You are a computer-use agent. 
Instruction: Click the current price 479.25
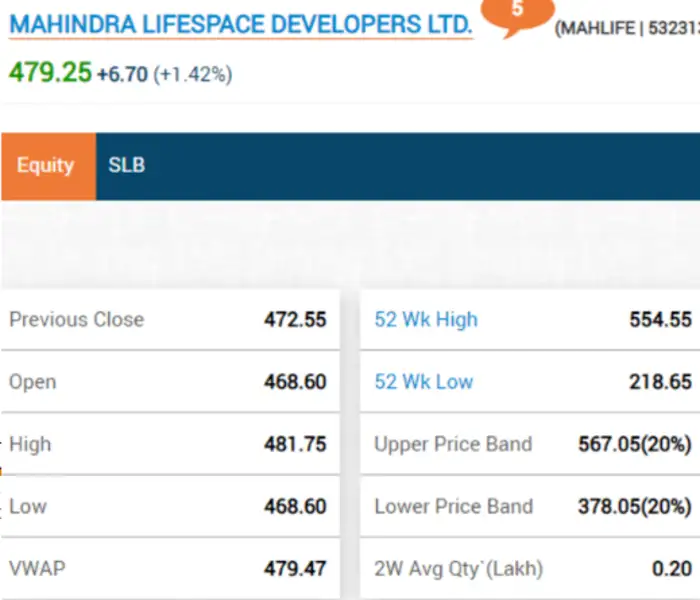pyautogui.click(x=50, y=73)
